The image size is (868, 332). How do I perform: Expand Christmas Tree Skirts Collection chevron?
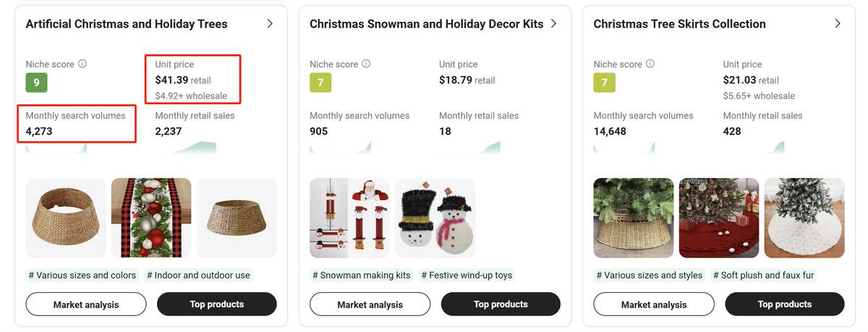pos(838,24)
